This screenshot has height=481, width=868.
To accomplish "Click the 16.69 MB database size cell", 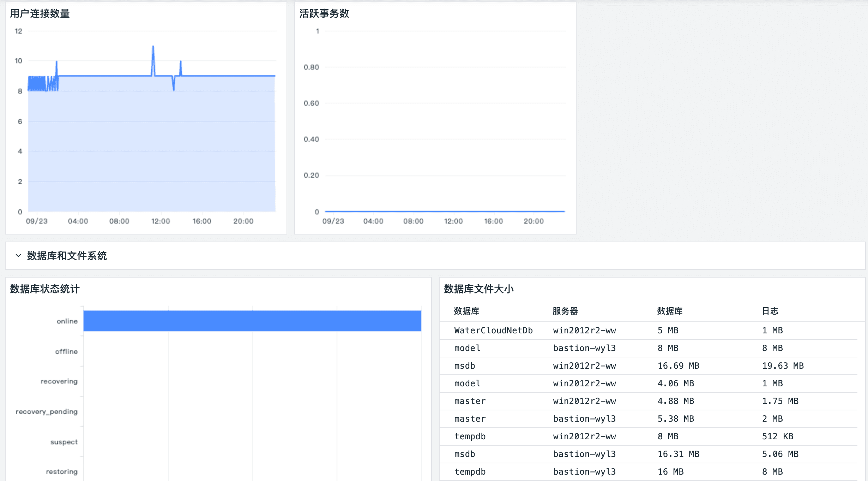I will point(678,366).
